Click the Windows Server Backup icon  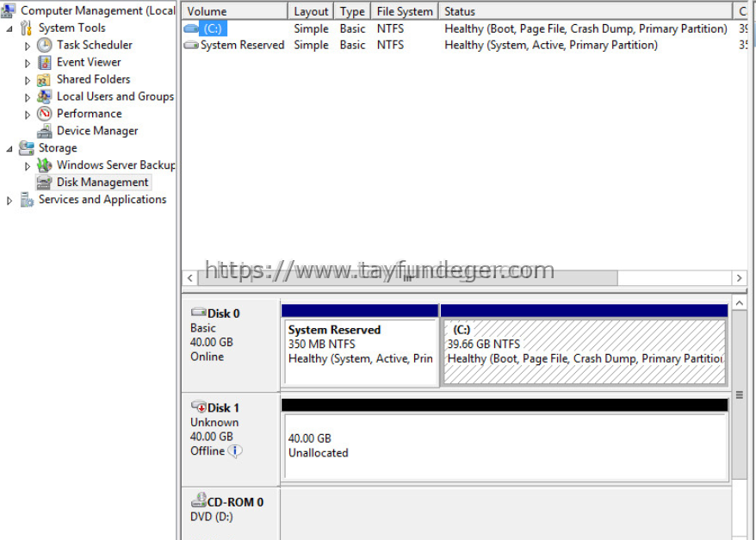pos(45,165)
